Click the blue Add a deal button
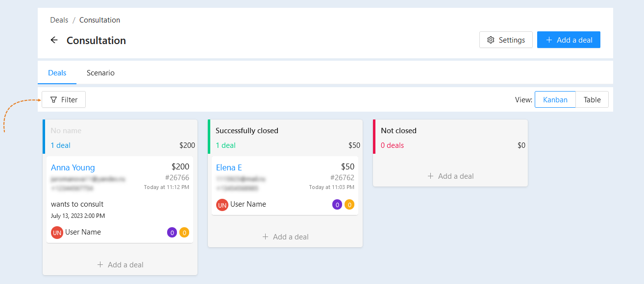This screenshot has height=284, width=644. 569,40
